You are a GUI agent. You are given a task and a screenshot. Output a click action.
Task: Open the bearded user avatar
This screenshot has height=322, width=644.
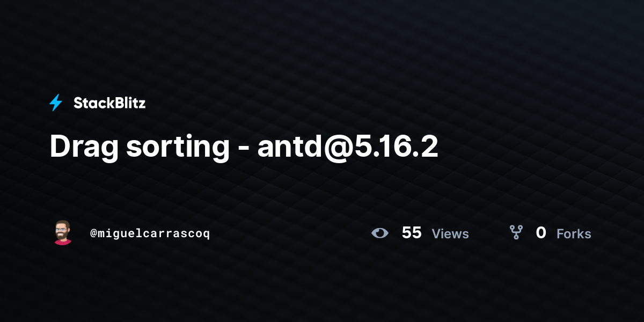click(x=63, y=232)
